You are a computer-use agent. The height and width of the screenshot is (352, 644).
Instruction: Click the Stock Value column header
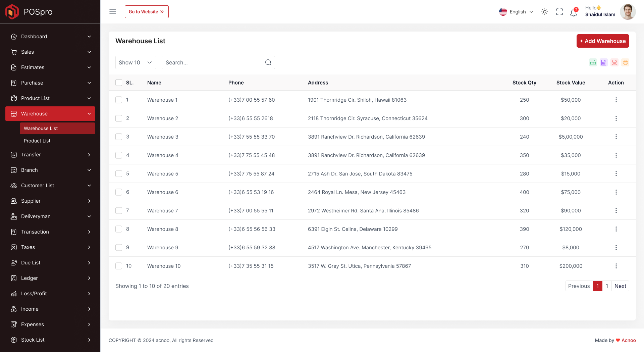point(571,83)
